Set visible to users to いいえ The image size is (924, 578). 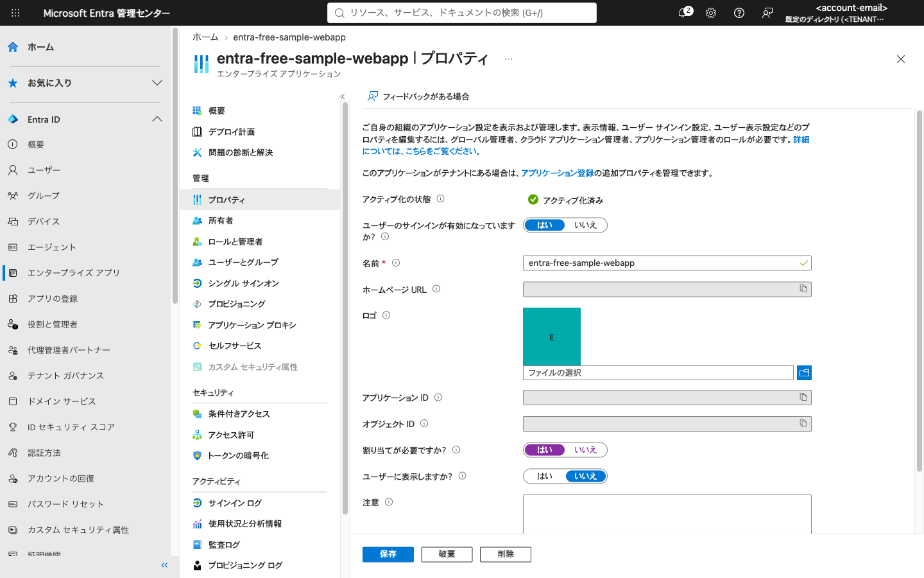585,476
